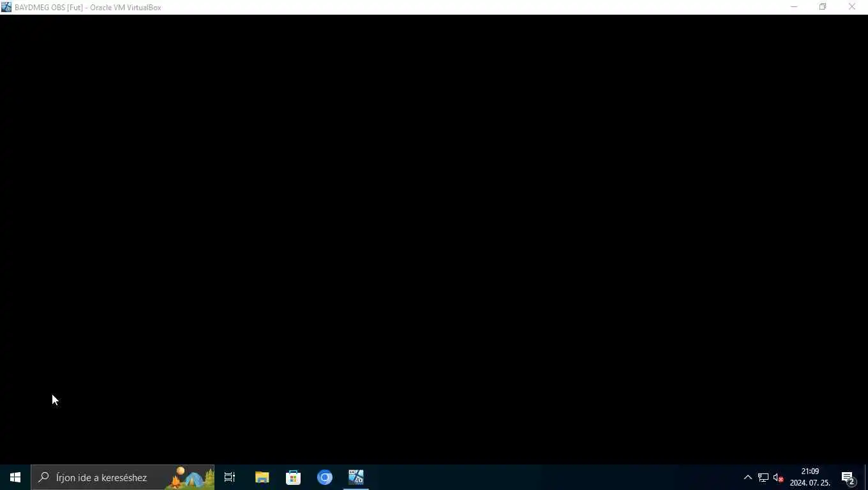
Task: Show hidden system tray icons
Action: pos(748,477)
